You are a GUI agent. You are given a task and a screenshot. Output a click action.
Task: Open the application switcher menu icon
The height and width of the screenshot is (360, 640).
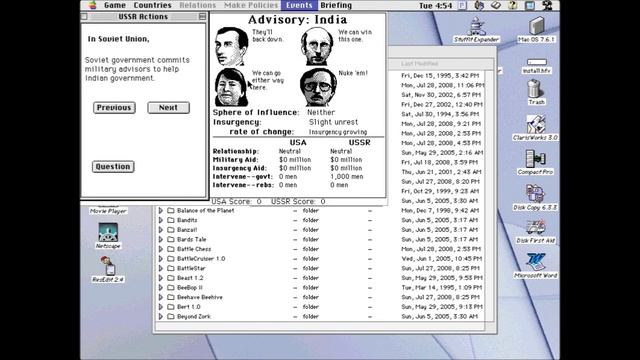click(x=547, y=5)
